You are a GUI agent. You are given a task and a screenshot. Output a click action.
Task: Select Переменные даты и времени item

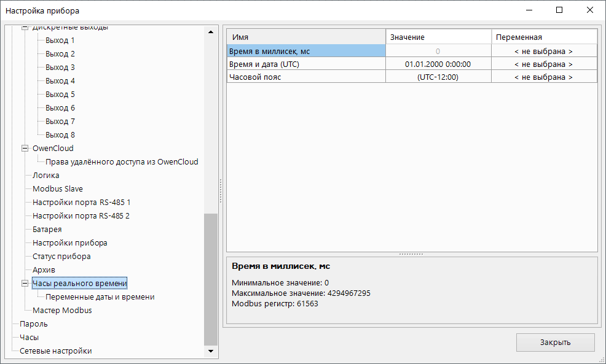[x=100, y=297]
